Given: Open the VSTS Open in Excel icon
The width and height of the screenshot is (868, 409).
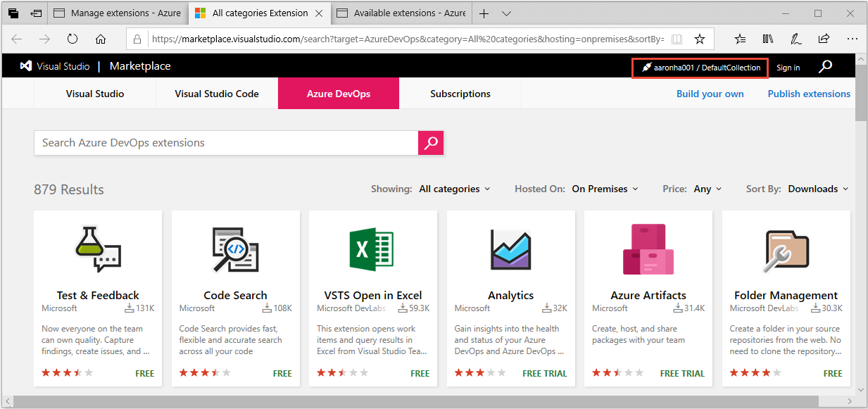Looking at the screenshot, I should (372, 248).
